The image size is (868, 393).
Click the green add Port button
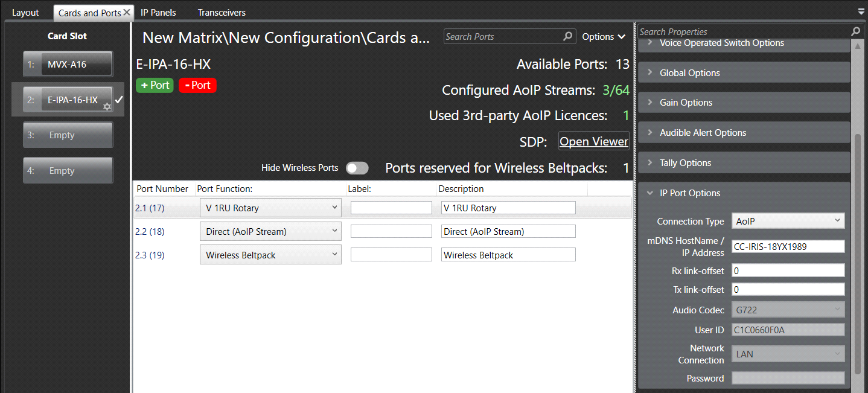[155, 85]
